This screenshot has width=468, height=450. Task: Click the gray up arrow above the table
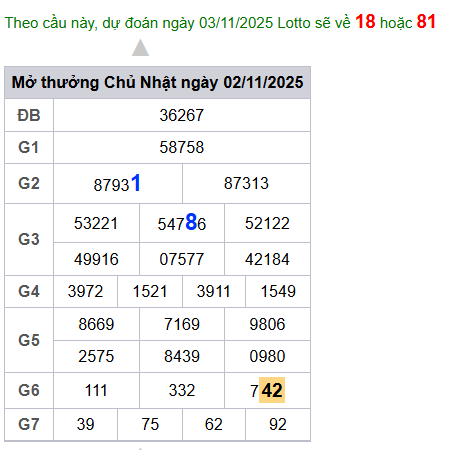(140, 48)
